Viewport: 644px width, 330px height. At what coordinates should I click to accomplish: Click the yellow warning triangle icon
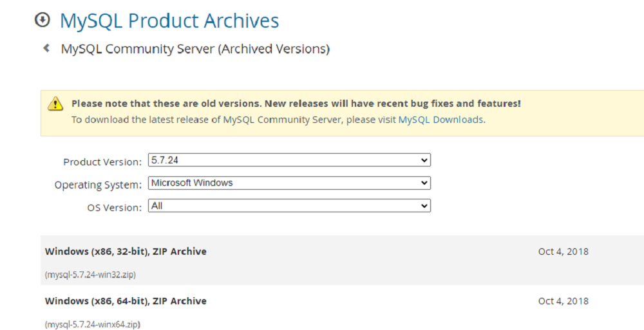coord(55,104)
